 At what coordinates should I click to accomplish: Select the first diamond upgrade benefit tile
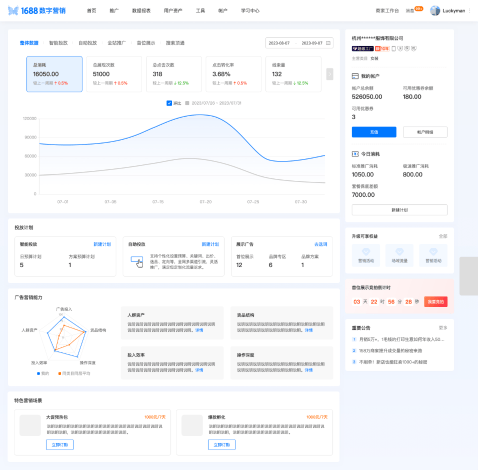[366, 255]
